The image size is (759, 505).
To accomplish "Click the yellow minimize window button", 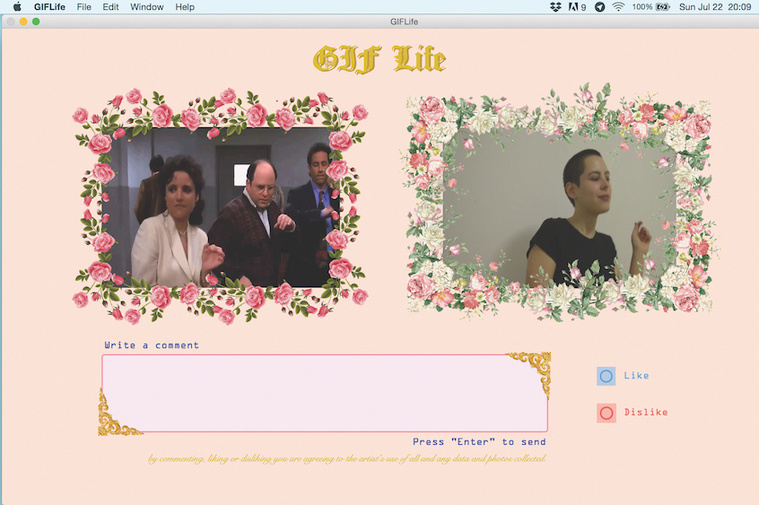I will point(23,21).
